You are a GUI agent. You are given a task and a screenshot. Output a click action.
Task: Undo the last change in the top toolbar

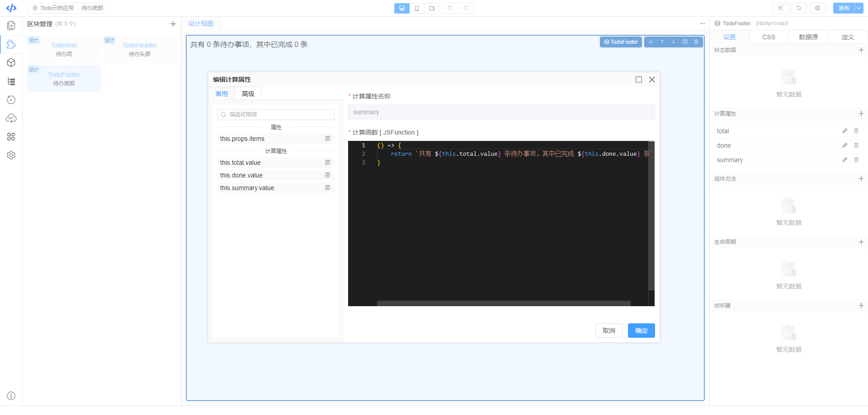point(450,8)
